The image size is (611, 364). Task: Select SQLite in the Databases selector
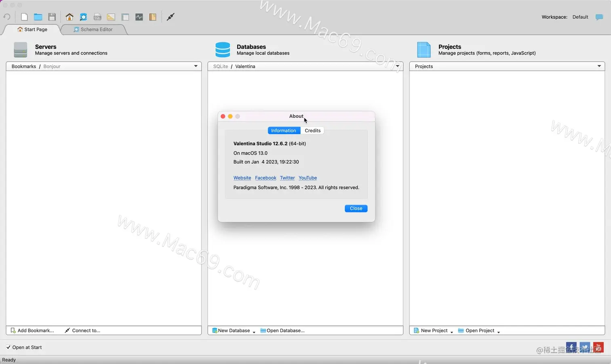pyautogui.click(x=221, y=67)
